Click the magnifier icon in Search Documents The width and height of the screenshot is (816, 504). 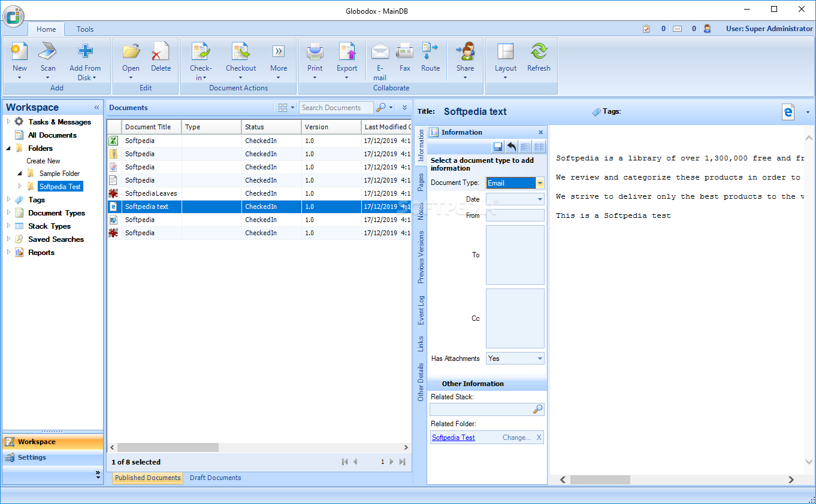380,108
